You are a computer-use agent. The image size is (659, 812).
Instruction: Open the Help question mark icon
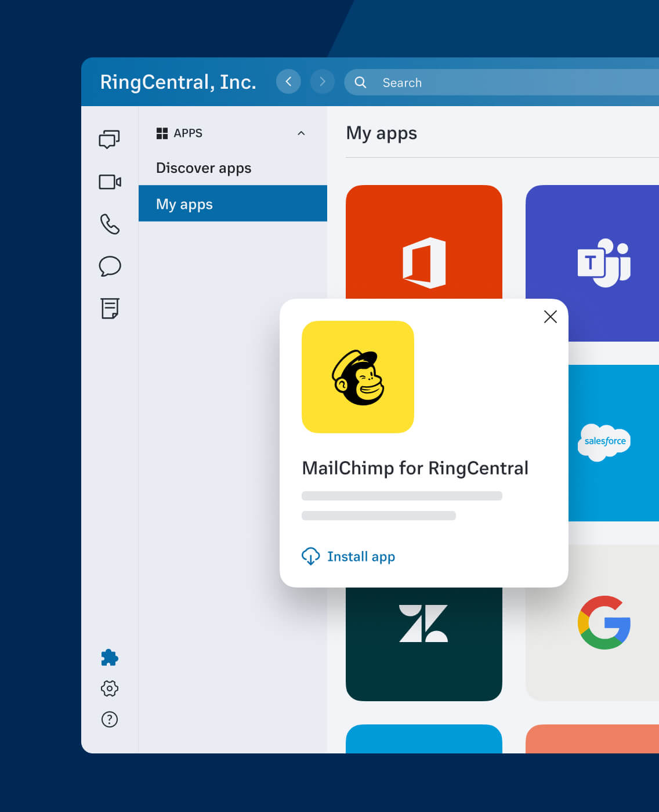(109, 720)
